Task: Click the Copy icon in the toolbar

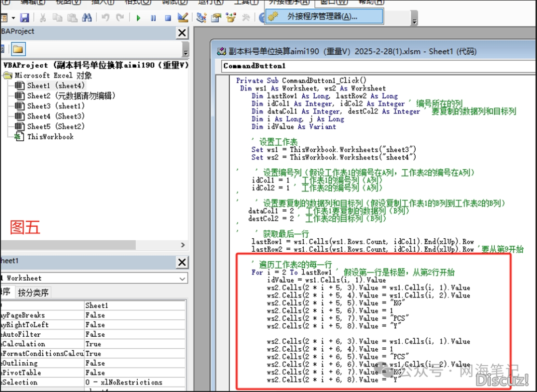Action: click(57, 18)
